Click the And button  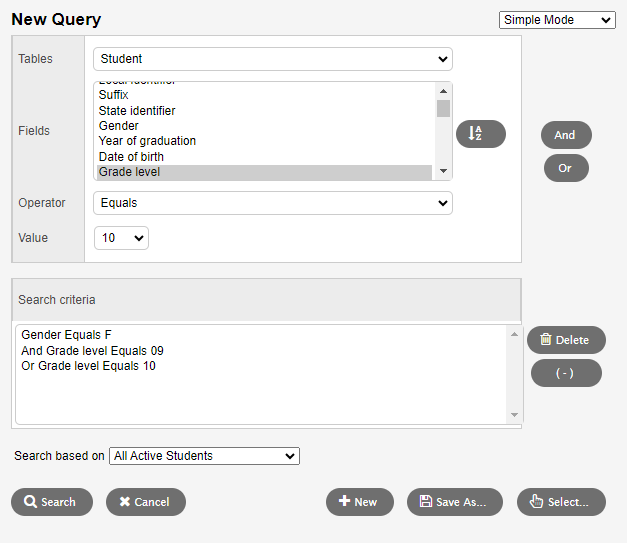(566, 135)
